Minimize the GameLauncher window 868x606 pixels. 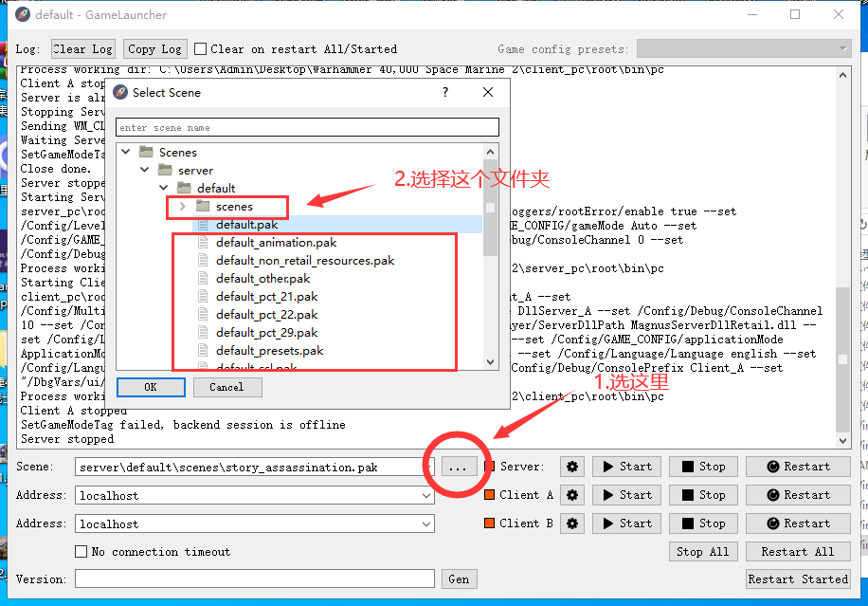(752, 14)
